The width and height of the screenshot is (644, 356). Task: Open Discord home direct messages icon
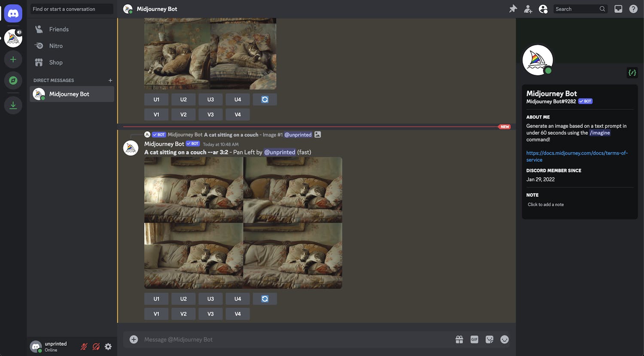13,14
